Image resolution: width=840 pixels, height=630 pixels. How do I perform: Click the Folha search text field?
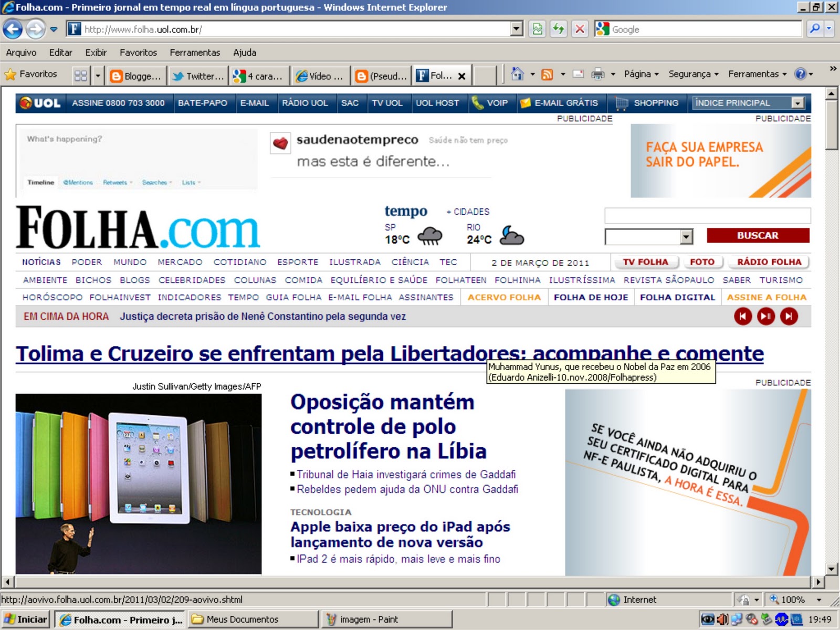point(707,216)
